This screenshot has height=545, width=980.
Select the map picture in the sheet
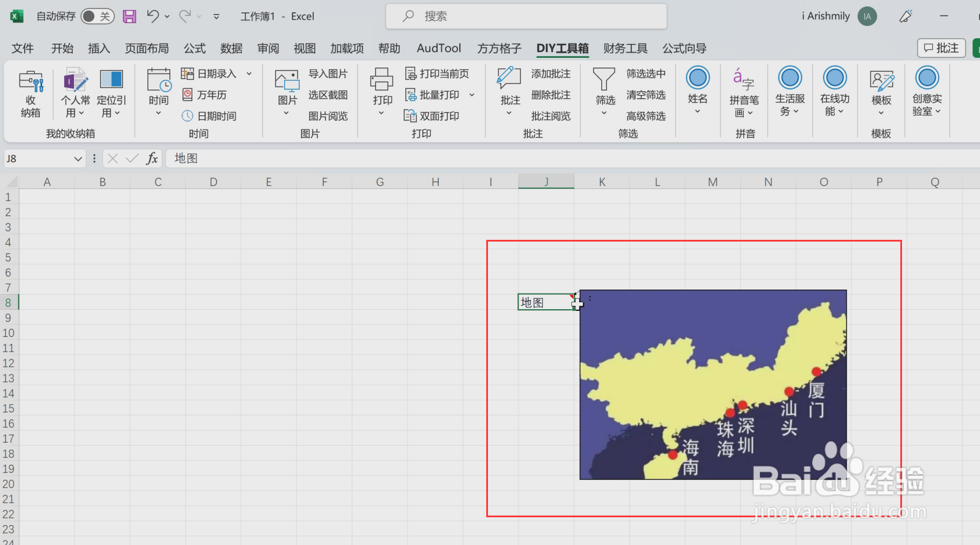(x=713, y=384)
